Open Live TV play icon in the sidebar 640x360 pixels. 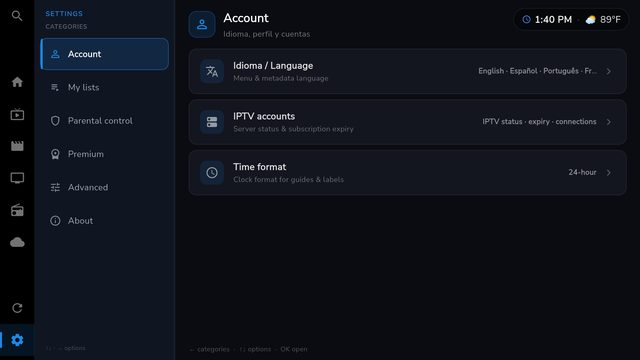[17, 114]
